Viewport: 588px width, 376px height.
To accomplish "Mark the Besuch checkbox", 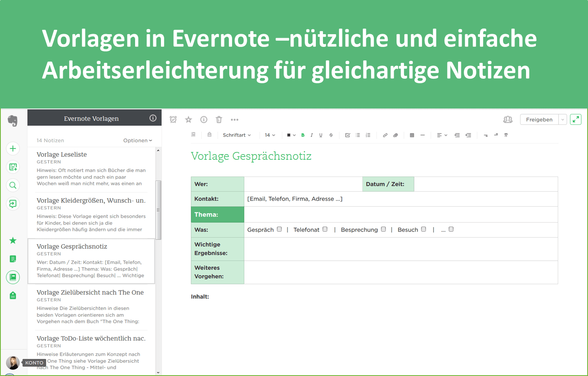I will tap(424, 229).
